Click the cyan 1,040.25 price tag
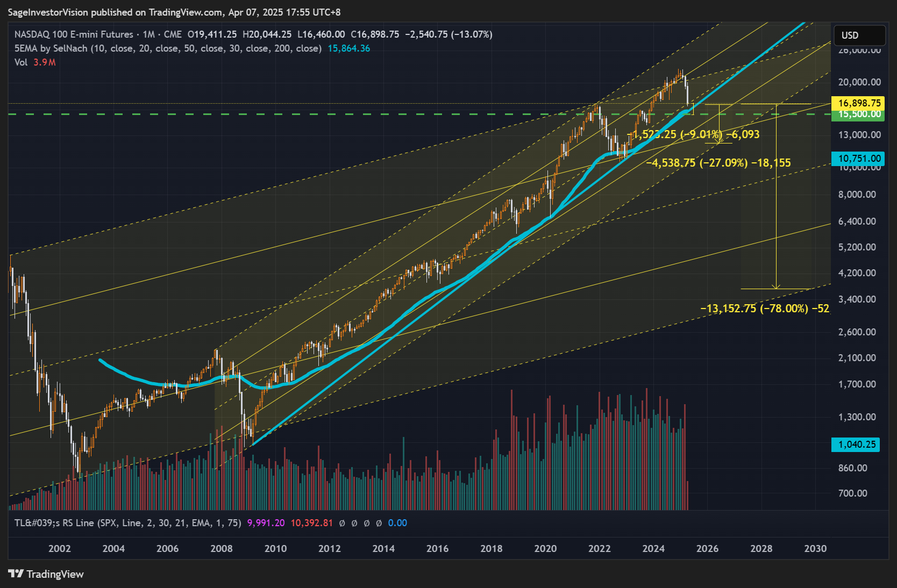The width and height of the screenshot is (897, 588). tap(856, 444)
